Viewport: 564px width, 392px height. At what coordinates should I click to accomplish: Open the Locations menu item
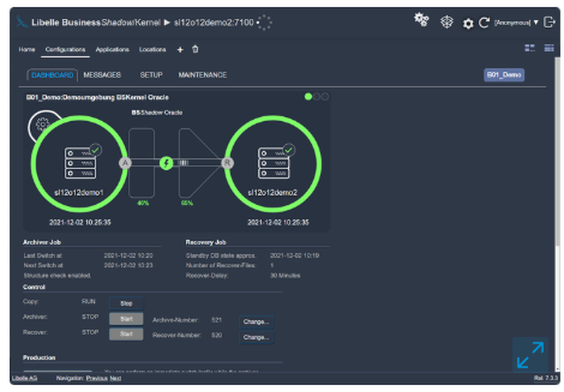pyautogui.click(x=152, y=49)
